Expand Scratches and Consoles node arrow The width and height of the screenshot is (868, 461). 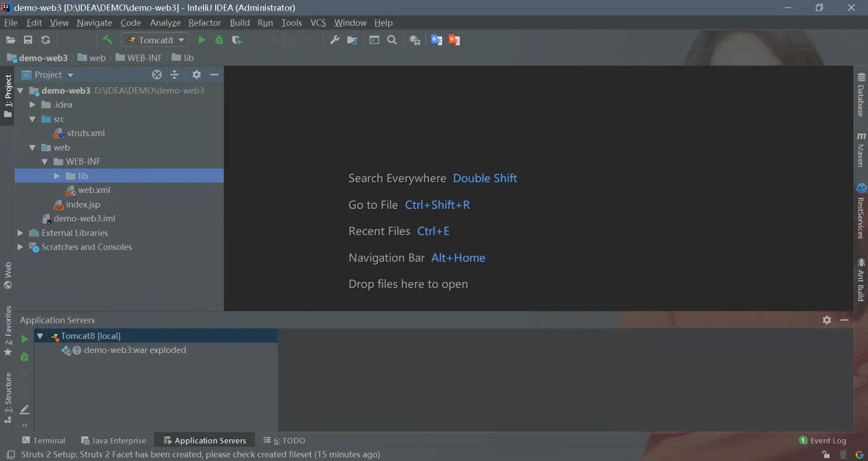pyautogui.click(x=20, y=247)
